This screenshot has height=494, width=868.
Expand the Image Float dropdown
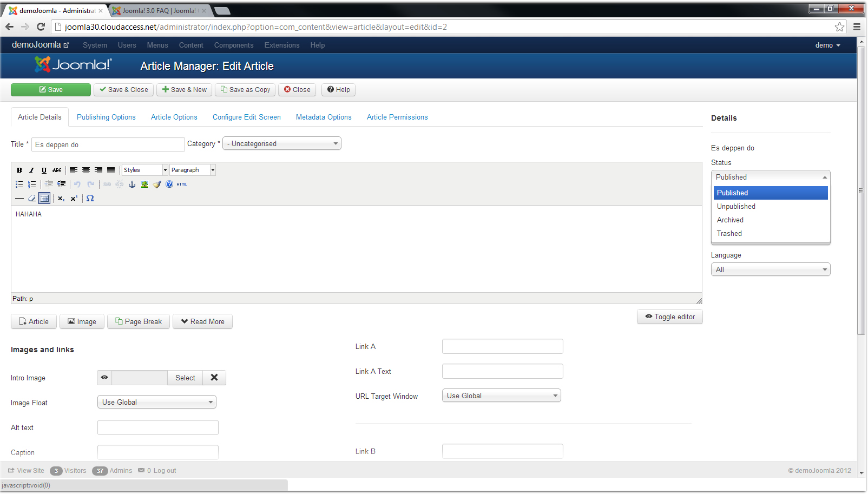click(157, 402)
